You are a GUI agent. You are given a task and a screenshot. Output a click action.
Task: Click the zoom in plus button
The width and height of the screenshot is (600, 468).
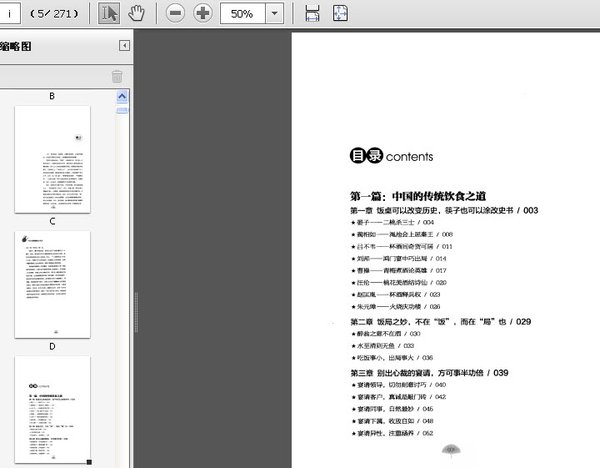click(x=203, y=13)
